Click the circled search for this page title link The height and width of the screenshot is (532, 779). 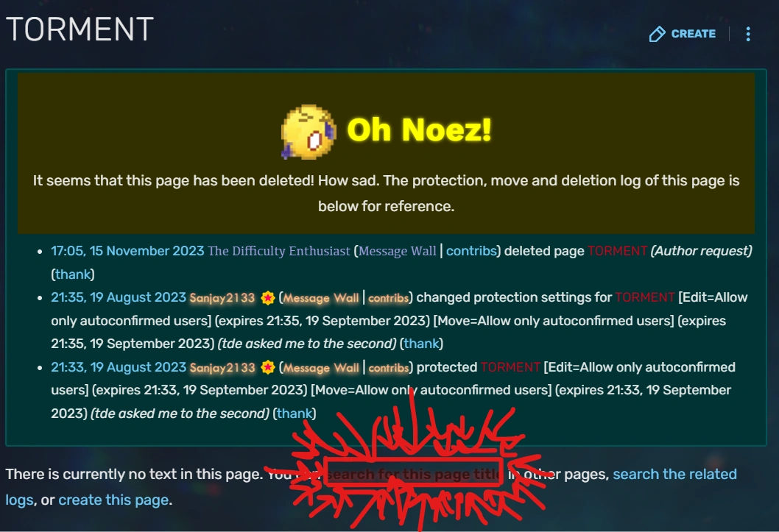coord(413,475)
